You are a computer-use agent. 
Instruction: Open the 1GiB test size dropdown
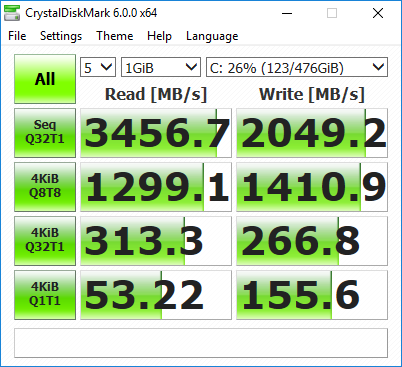pos(161,67)
